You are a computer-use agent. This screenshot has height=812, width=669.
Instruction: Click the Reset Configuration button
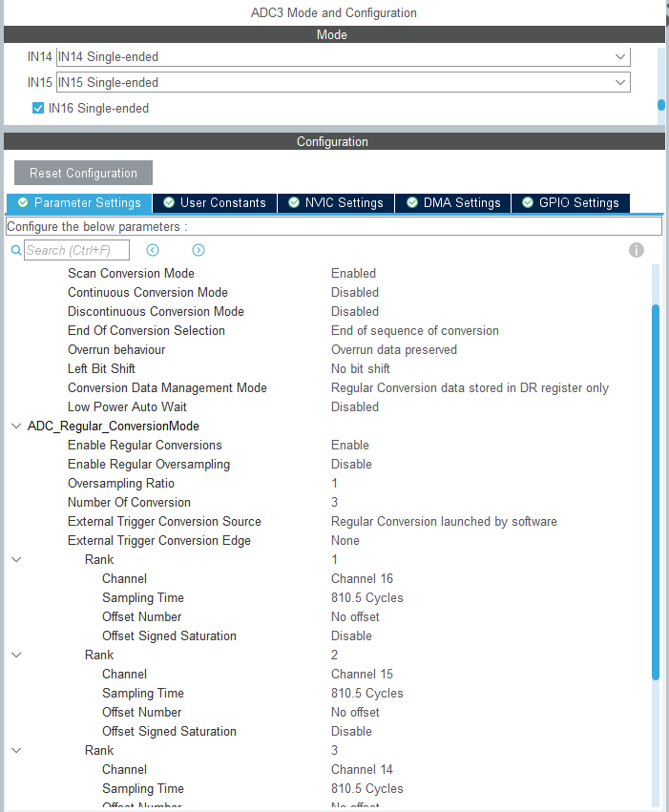pyautogui.click(x=83, y=173)
